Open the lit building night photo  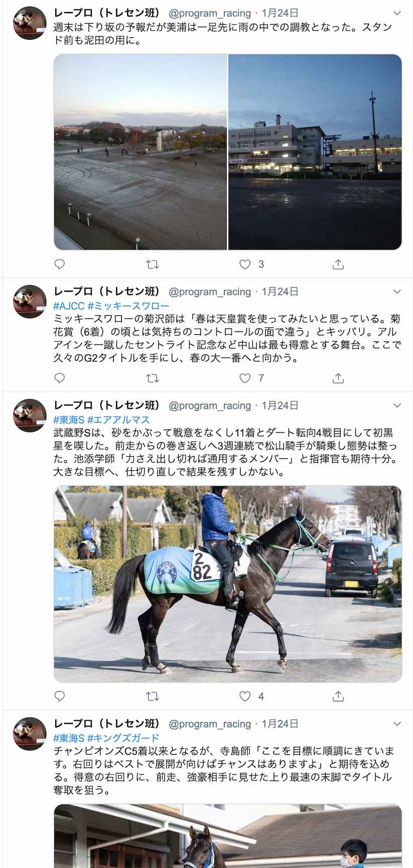[315, 152]
